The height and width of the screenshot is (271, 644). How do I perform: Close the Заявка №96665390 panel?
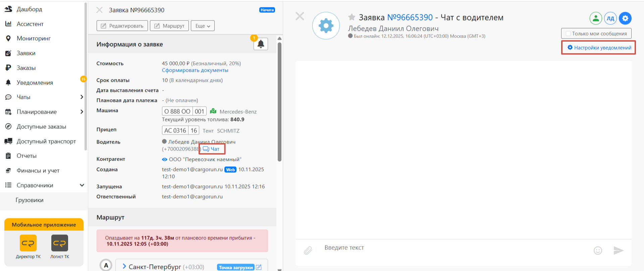tap(100, 10)
